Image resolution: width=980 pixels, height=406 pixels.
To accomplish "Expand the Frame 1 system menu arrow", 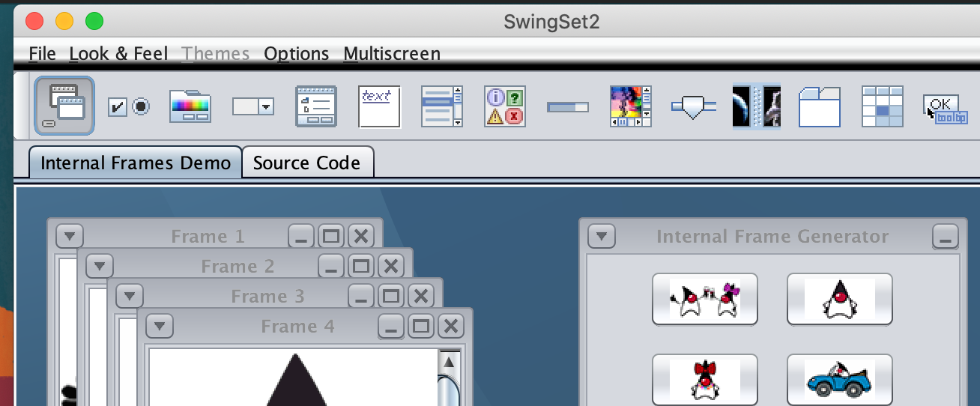I will pos(70,237).
